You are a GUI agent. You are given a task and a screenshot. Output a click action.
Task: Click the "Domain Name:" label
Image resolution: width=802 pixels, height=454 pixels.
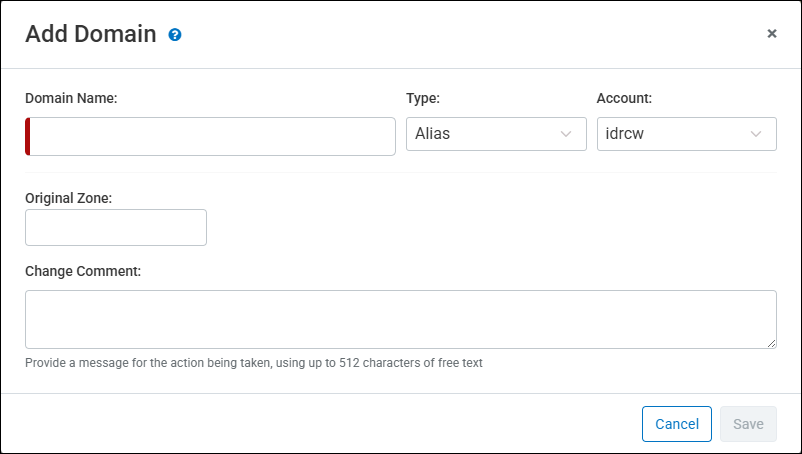pos(71,98)
